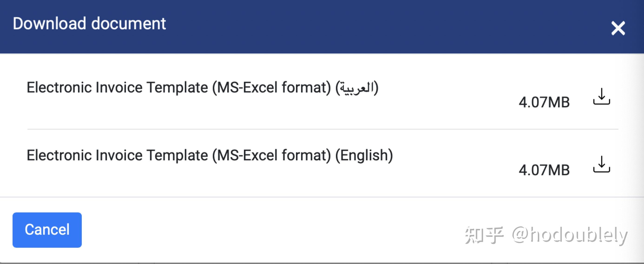Click the 4.07MB size beside English template
This screenshot has height=264, width=644.
click(544, 170)
